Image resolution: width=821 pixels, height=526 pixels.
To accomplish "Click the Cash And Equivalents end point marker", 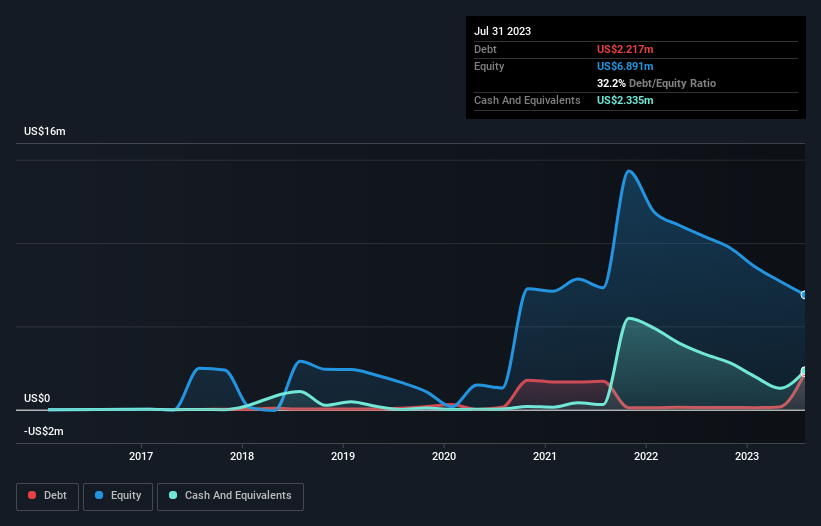I will point(804,371).
